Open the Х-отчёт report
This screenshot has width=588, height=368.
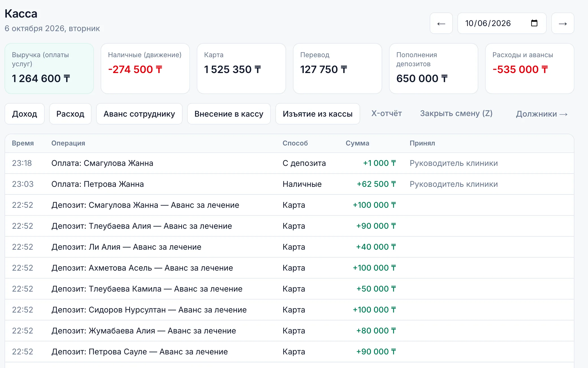tap(386, 114)
